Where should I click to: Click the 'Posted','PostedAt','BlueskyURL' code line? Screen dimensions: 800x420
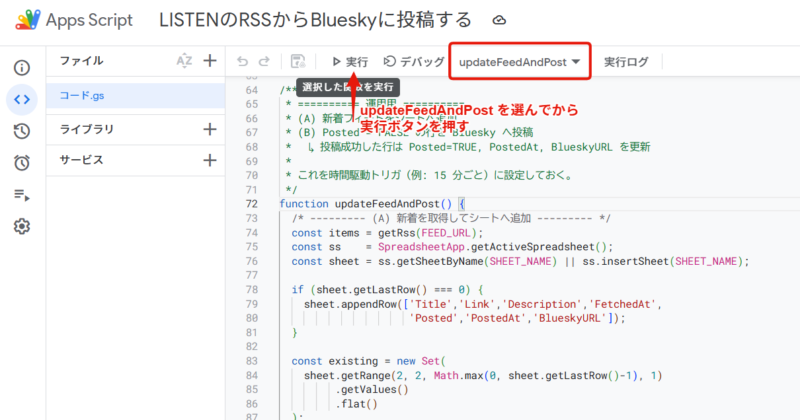coord(517,318)
